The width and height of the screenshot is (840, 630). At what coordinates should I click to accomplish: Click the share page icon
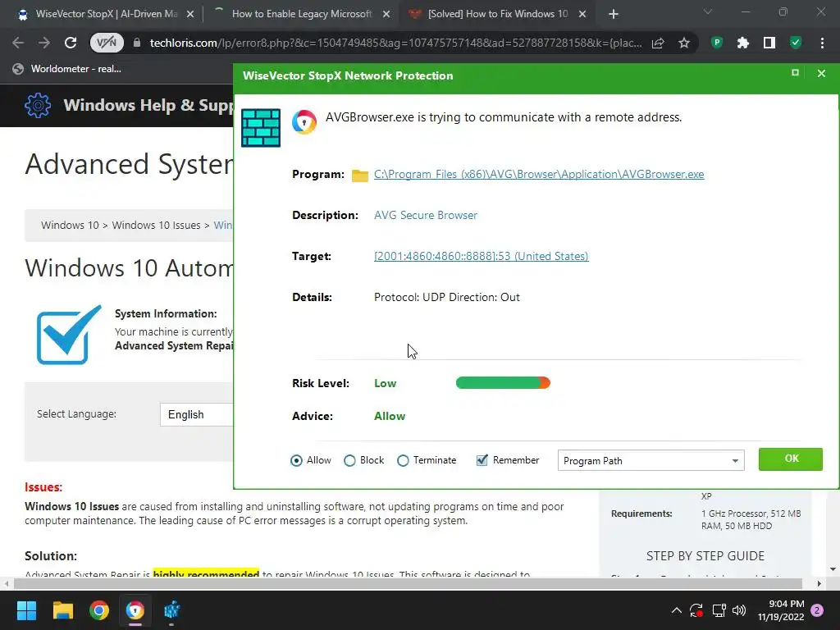[x=658, y=43]
